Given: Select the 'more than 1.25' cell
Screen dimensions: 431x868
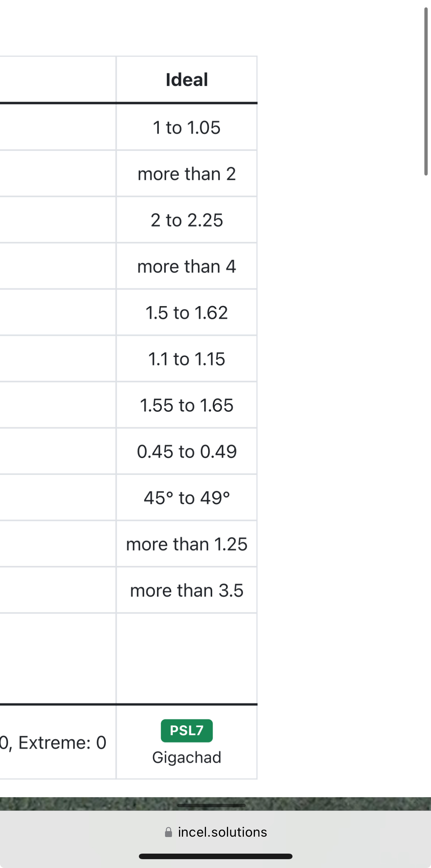Looking at the screenshot, I should [187, 544].
